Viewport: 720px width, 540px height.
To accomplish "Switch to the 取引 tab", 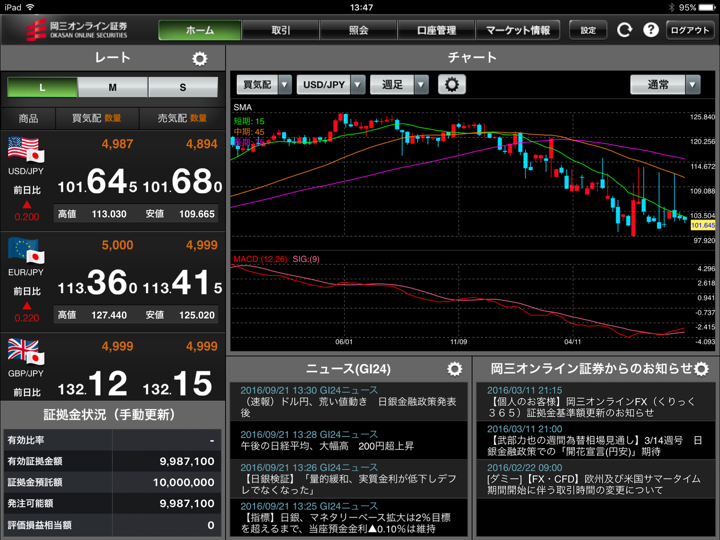I will (x=282, y=30).
